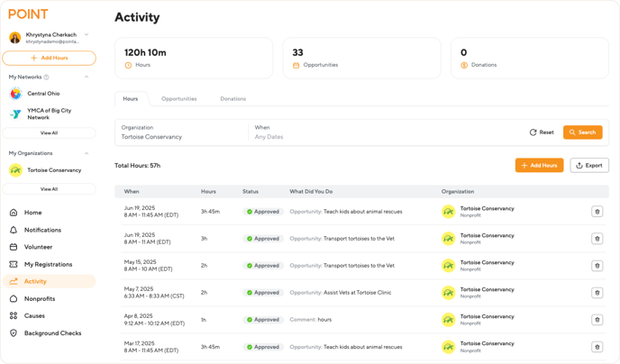
Task: Click the Home icon in sidebar
Action: pos(14,213)
